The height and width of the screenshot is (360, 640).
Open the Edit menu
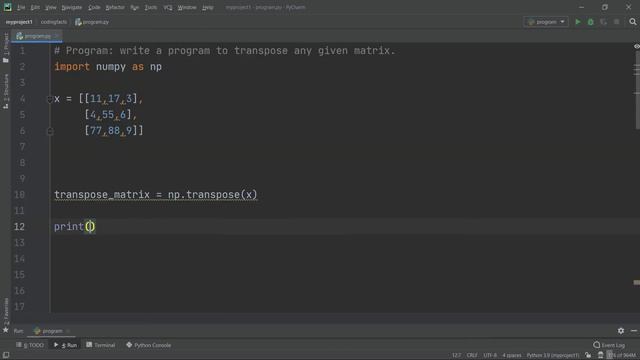[x=35, y=7]
